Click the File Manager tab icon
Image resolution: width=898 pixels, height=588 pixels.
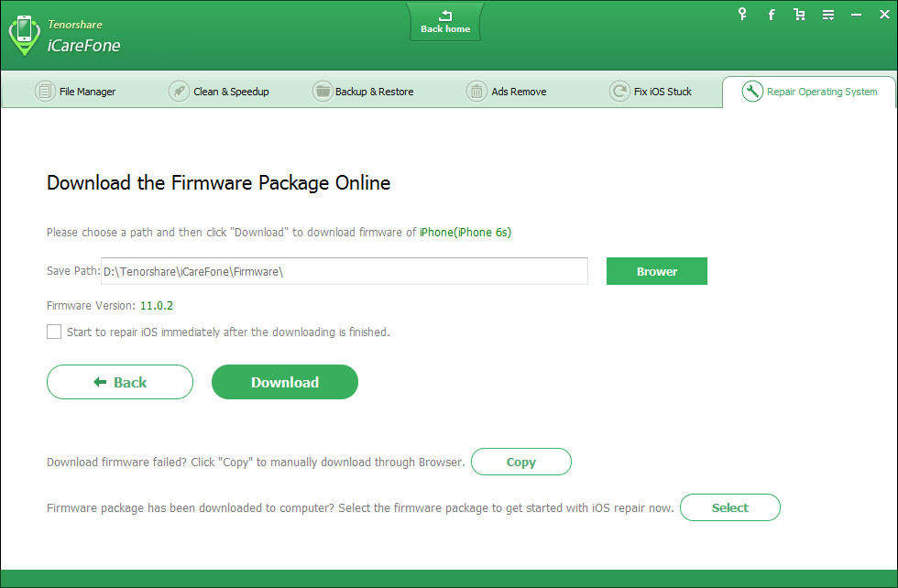pos(45,91)
